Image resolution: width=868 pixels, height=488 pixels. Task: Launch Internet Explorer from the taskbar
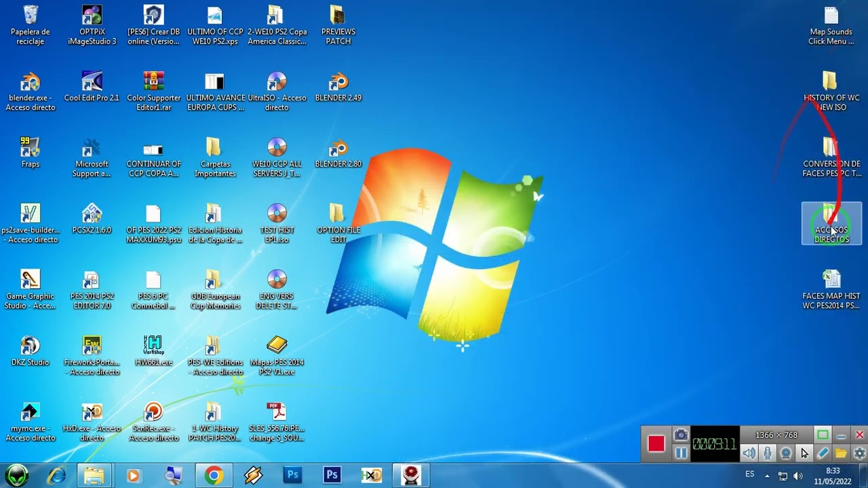pyautogui.click(x=56, y=475)
